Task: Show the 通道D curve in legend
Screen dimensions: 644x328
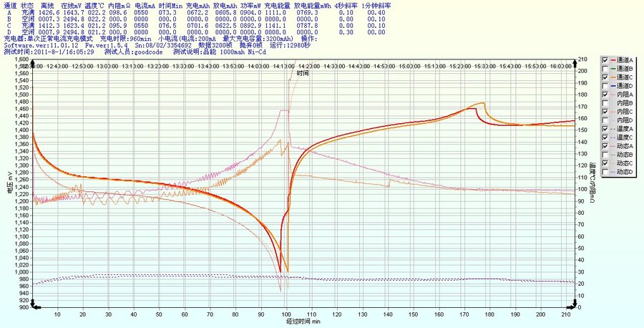Action: pos(605,85)
